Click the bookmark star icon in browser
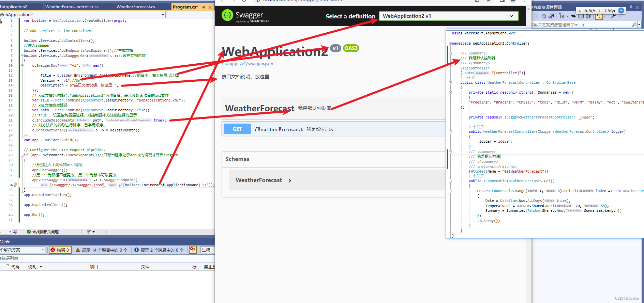The image size is (644, 303). click(x=489, y=1)
